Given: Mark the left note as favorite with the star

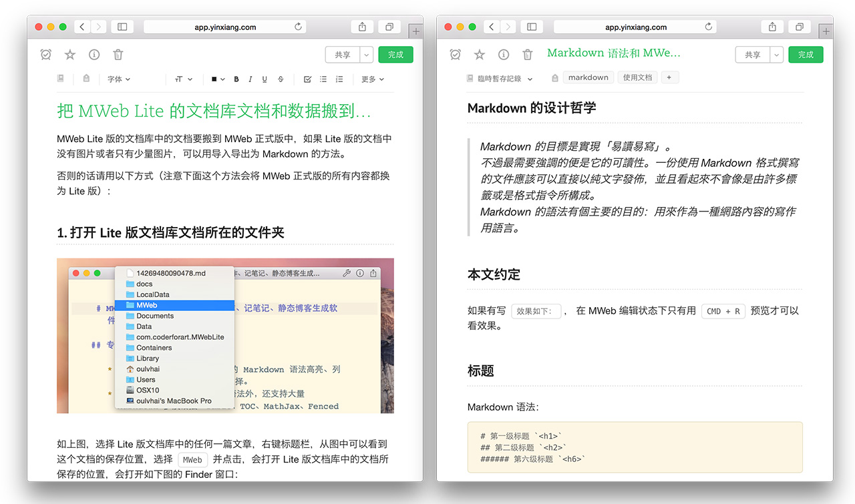Looking at the screenshot, I should pyautogui.click(x=69, y=54).
